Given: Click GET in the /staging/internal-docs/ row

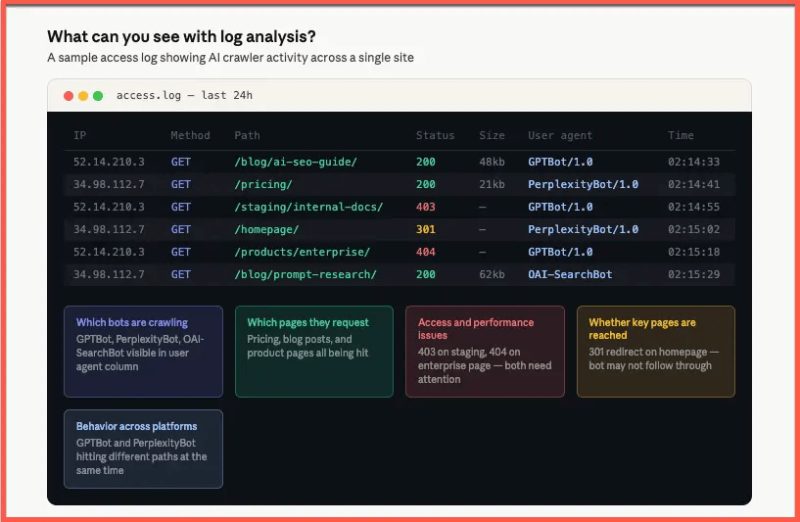Looking at the screenshot, I should pos(181,207).
